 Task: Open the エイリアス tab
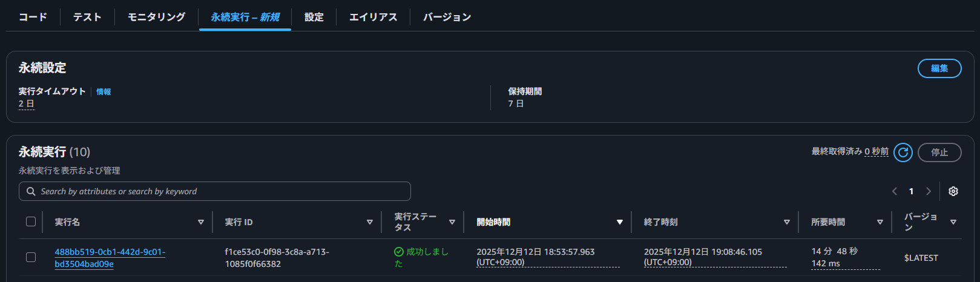coord(373,17)
